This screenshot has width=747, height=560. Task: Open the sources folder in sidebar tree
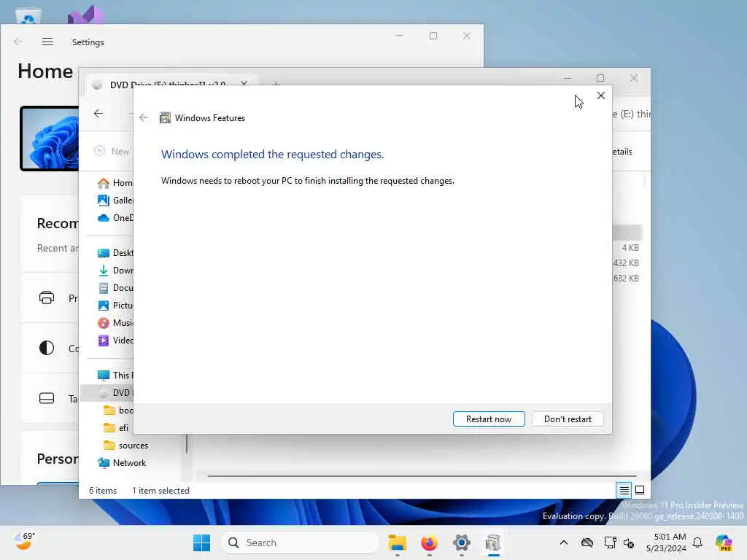[x=125, y=446]
